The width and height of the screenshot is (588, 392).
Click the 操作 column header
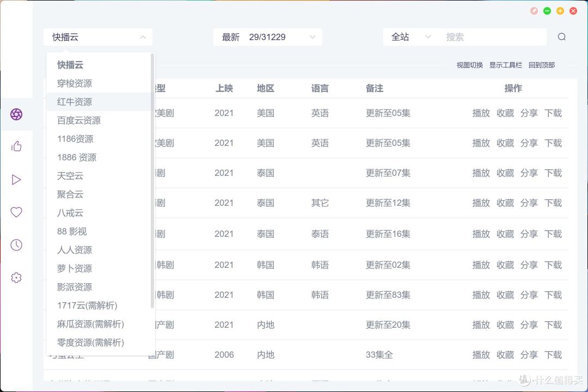click(x=513, y=89)
